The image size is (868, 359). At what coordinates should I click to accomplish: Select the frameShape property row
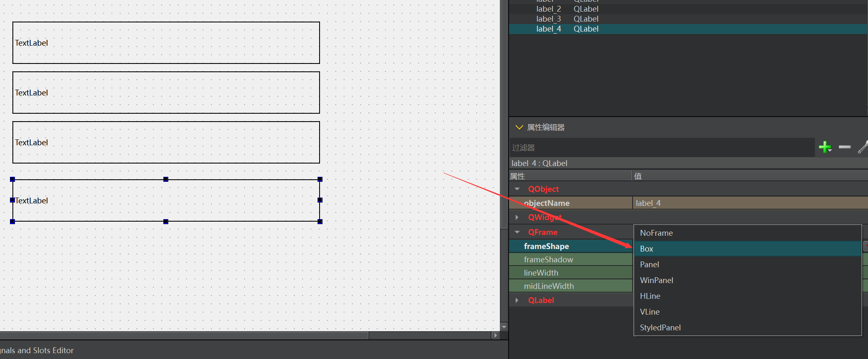tap(571, 246)
